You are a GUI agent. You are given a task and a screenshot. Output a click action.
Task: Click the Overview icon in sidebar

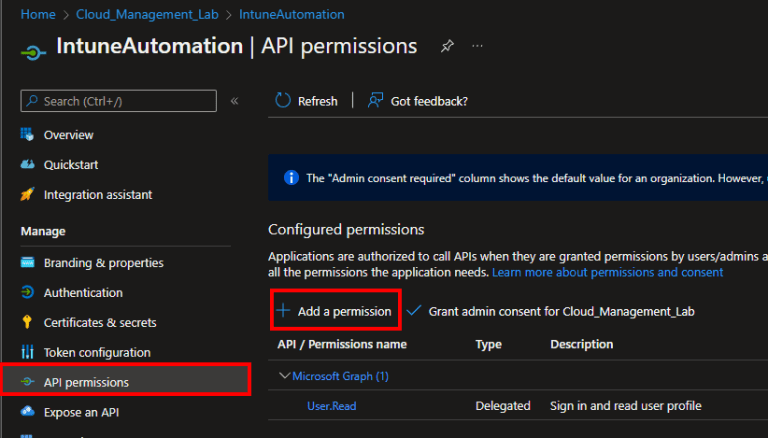click(27, 135)
